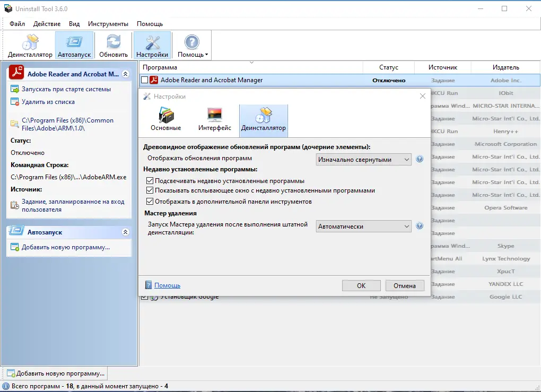Click help icon beside Изначально свернутыми dropdown
Screen dimensions: 541x392
(420, 159)
